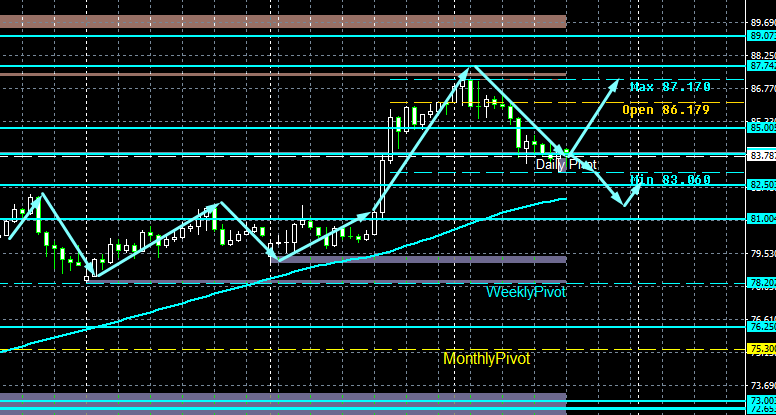Click the cyan 81.00 price tag
This screenshot has height=415, width=776.
(761, 219)
